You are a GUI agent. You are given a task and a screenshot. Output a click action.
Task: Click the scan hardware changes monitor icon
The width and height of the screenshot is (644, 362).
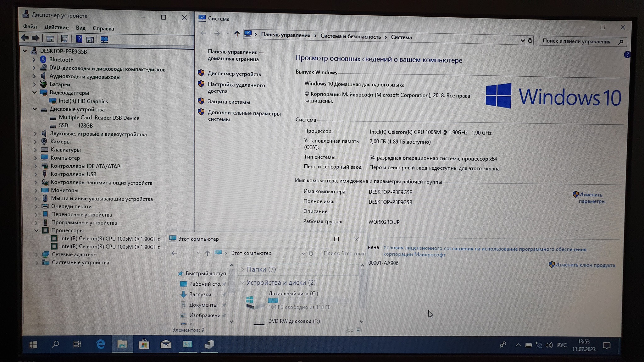(104, 40)
